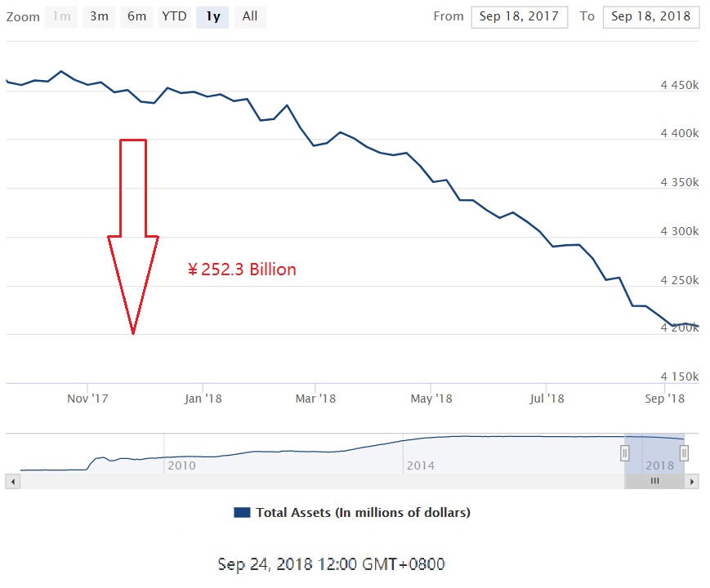Click the blue Total Assets legend swatch
This screenshot has height=588, width=710.
click(242, 513)
